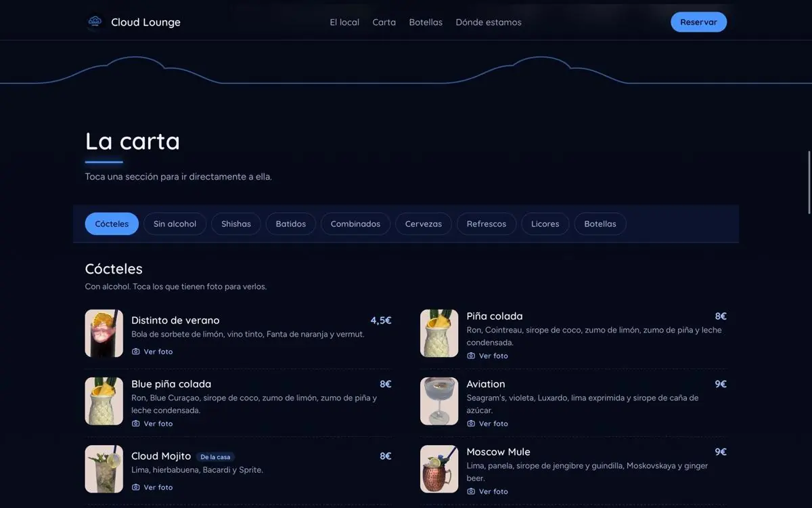Click camera icon under Distinto de verano
812x508 pixels.
coord(135,352)
